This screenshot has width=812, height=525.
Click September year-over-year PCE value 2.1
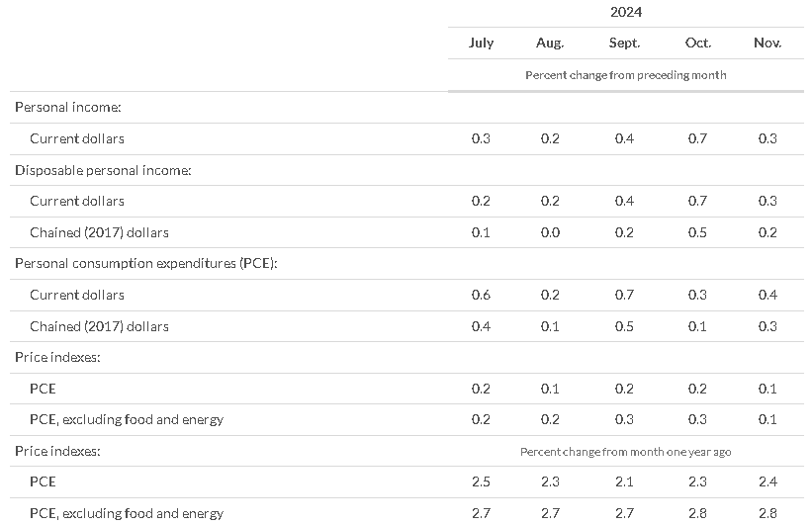624,482
